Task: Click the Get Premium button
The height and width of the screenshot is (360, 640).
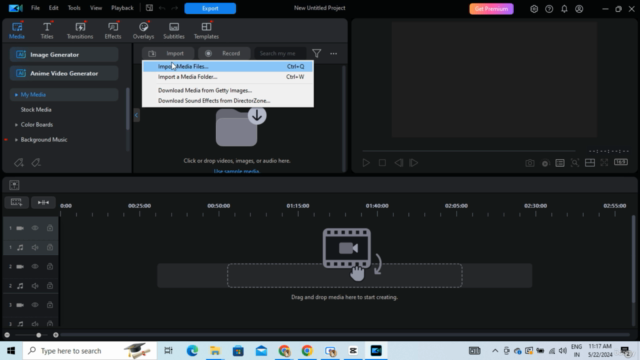Action: point(491,9)
